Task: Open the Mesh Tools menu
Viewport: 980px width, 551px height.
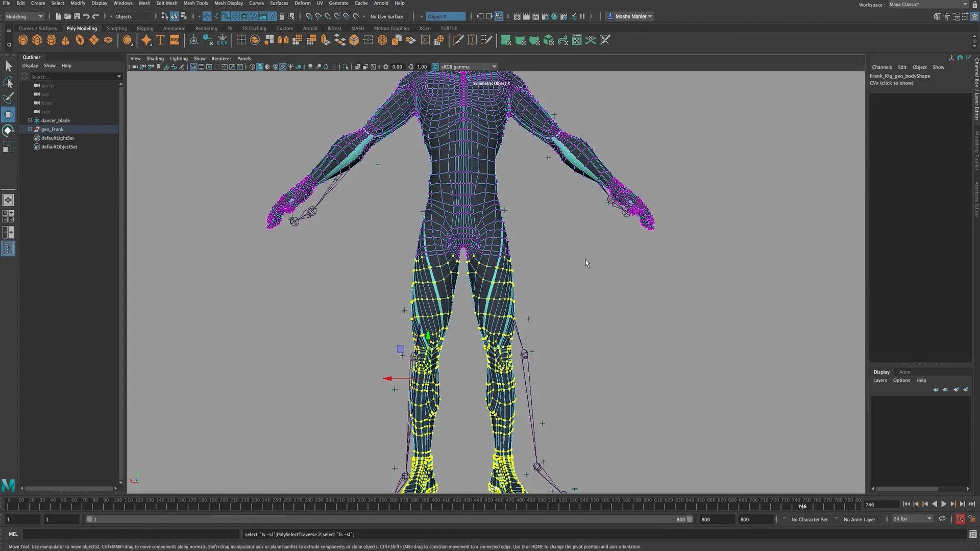Action: [195, 3]
